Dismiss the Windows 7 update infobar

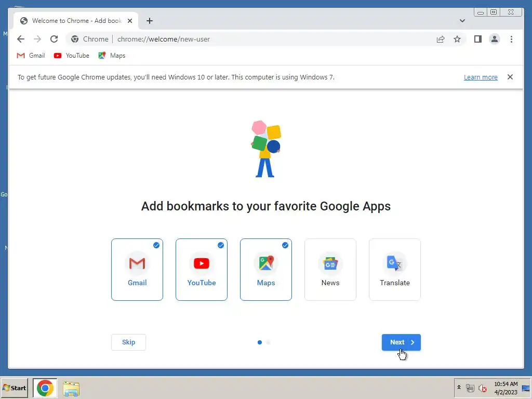tap(510, 77)
